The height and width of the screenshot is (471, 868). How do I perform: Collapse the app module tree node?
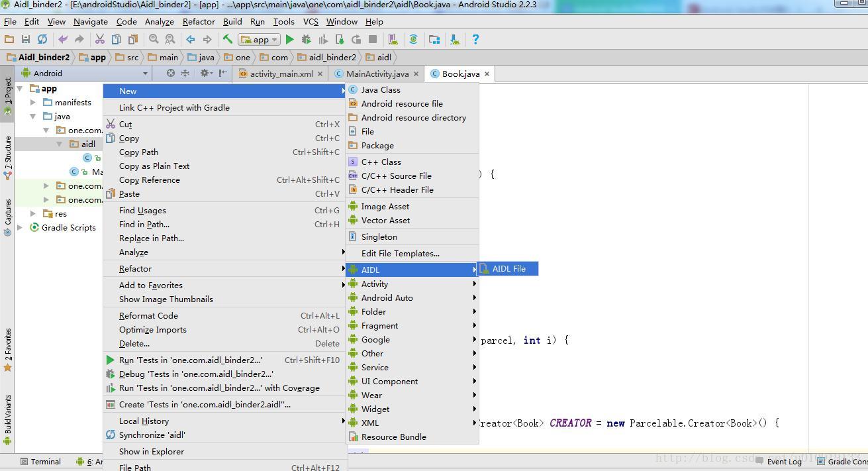21,89
